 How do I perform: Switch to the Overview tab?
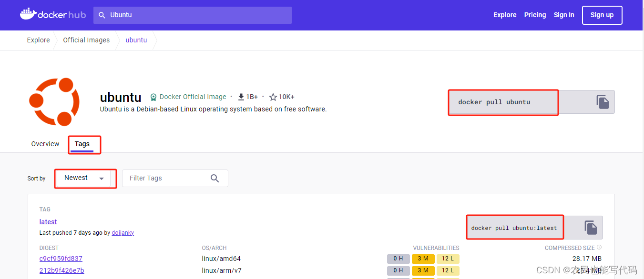pos(45,143)
